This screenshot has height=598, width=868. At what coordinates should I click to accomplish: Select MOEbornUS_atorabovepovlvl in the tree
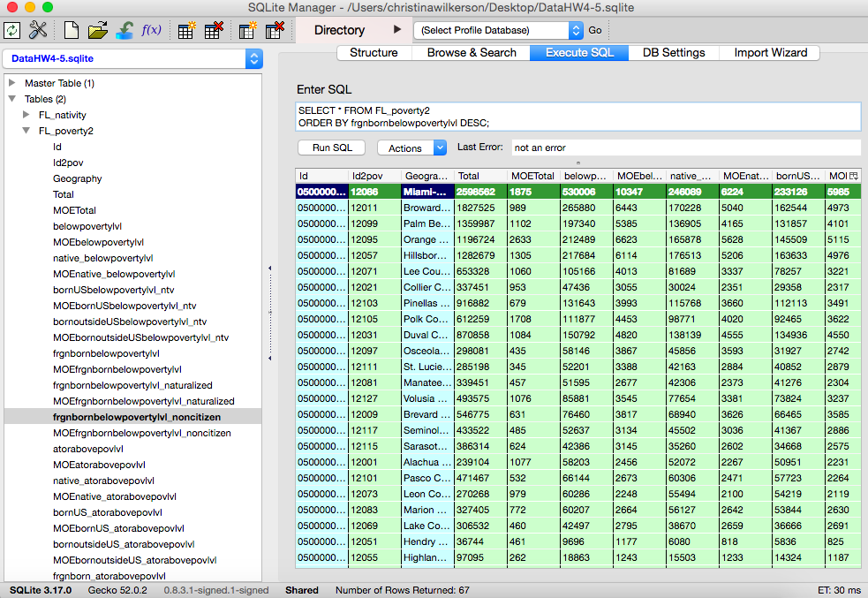coord(118,528)
